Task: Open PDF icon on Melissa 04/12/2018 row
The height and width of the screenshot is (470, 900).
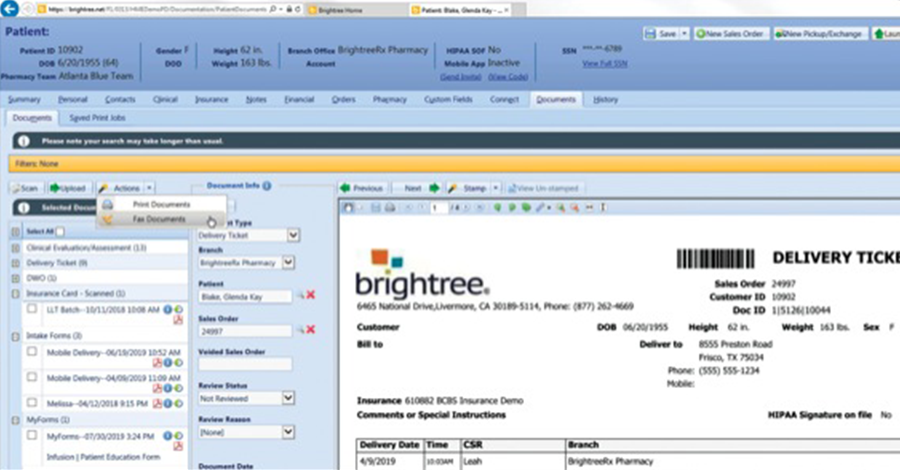Action: 157,403
